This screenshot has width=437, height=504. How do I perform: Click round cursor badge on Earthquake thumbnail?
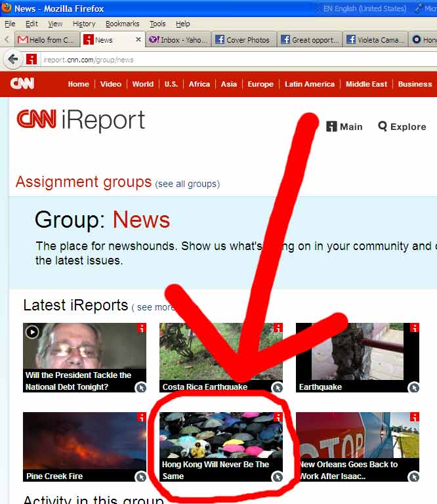(414, 387)
